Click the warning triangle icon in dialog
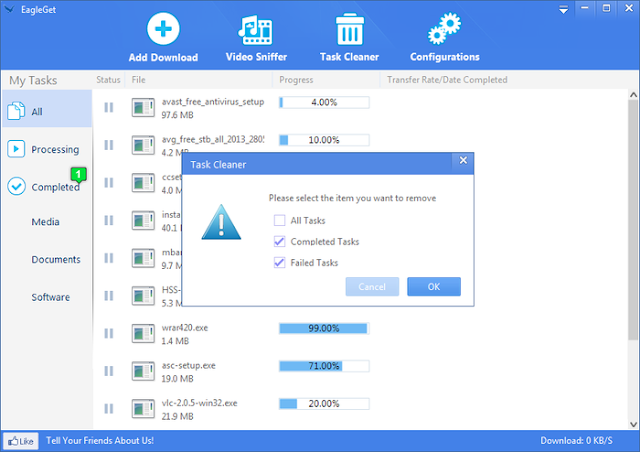This screenshot has height=452, width=640. pyautogui.click(x=221, y=222)
